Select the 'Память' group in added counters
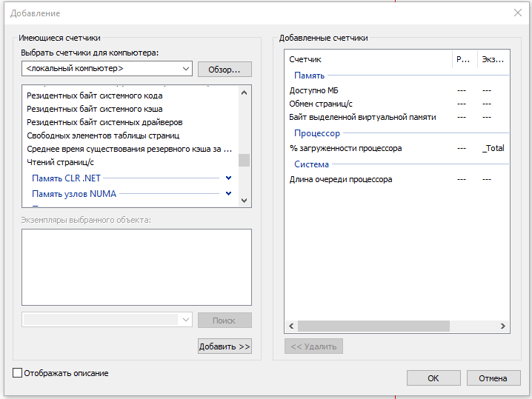532x399 pixels. 309,76
